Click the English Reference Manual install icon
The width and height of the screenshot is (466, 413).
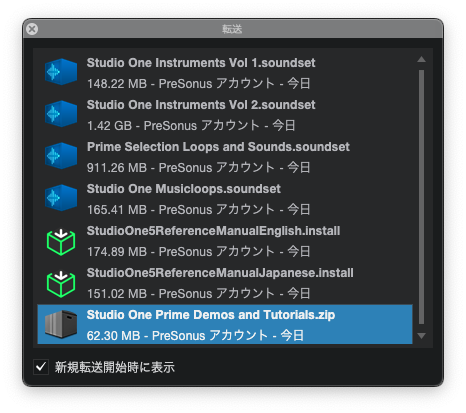[x=61, y=242]
